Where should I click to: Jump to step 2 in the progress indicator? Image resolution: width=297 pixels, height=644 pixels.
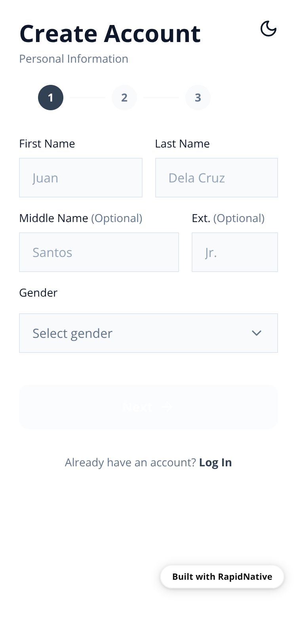(124, 98)
